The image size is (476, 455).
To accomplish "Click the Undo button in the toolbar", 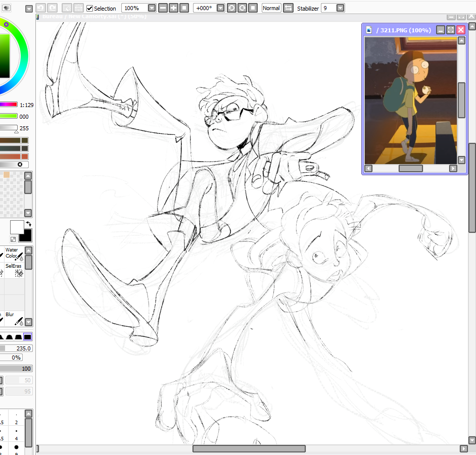I will (40, 8).
